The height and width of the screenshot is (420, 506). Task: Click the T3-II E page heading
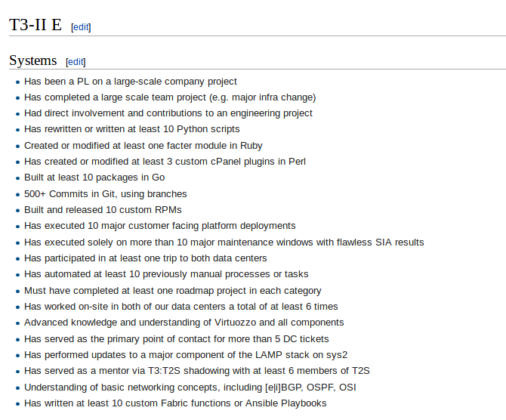pyautogui.click(x=35, y=25)
